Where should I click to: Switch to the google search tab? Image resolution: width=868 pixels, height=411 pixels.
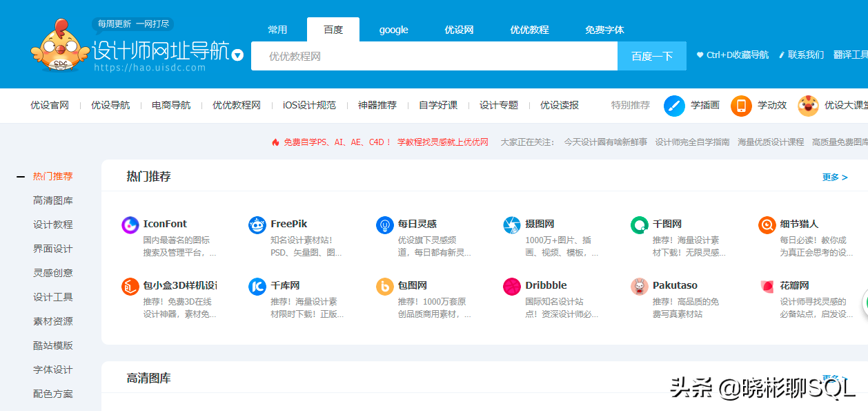393,30
